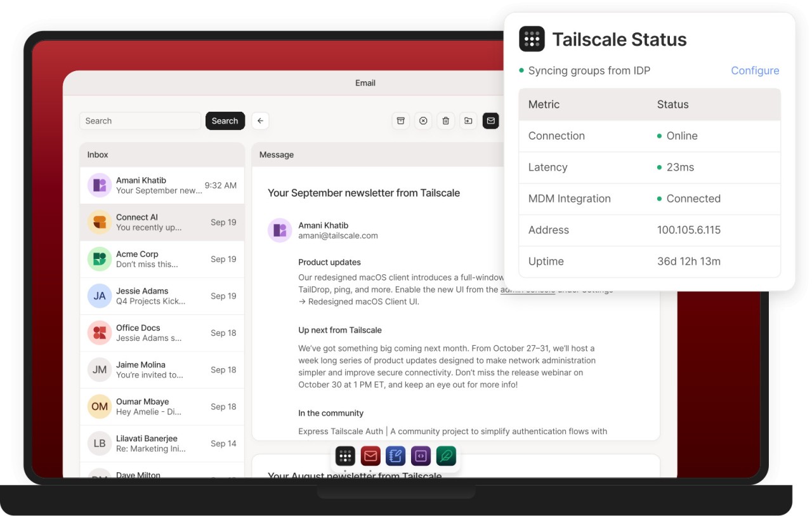Click the Inbox panel header

162,155
